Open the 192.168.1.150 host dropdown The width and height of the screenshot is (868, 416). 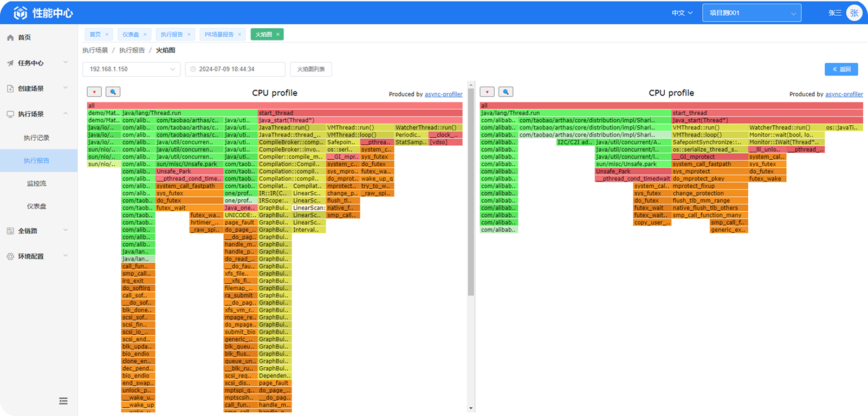coord(131,69)
